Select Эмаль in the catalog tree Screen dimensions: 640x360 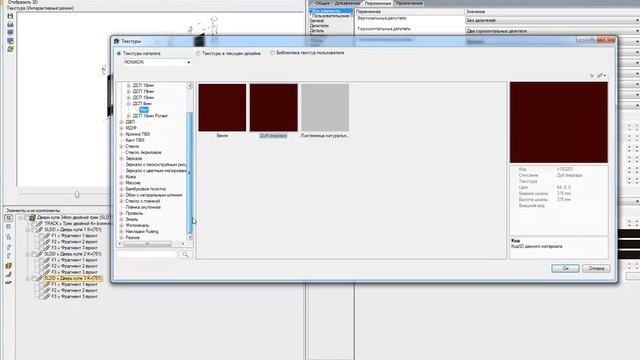(131, 219)
